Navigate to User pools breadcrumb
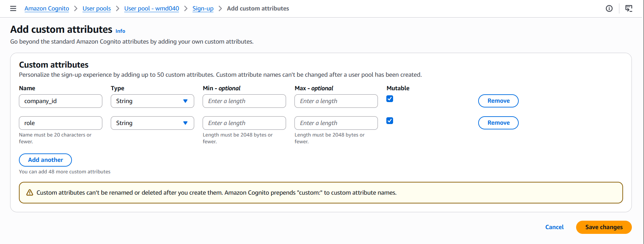Image resolution: width=644 pixels, height=244 pixels. coord(97,8)
